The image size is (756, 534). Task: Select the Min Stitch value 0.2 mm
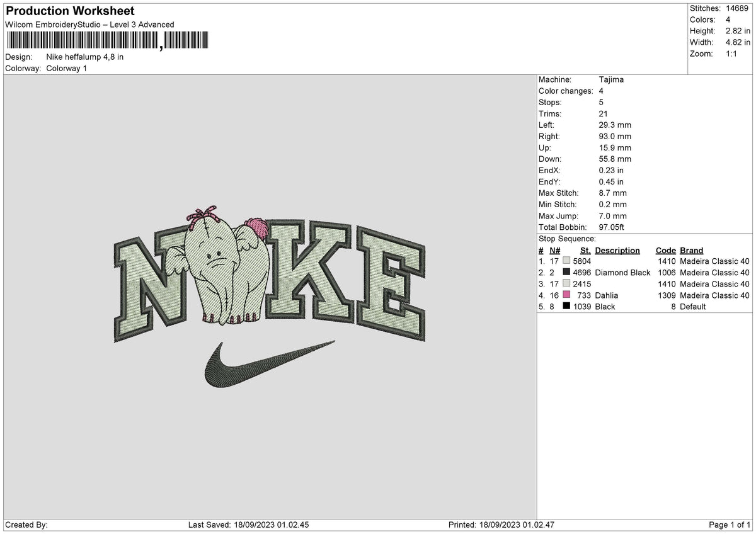[612, 205]
